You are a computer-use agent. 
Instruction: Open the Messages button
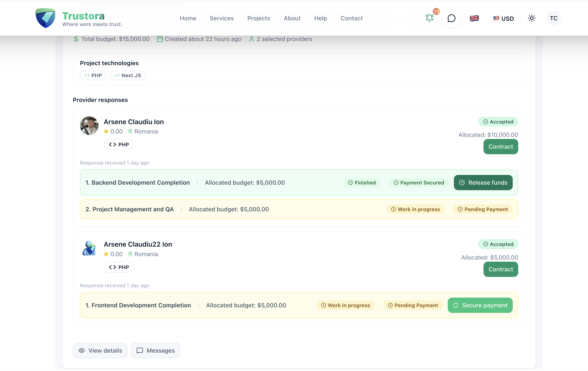tap(155, 350)
